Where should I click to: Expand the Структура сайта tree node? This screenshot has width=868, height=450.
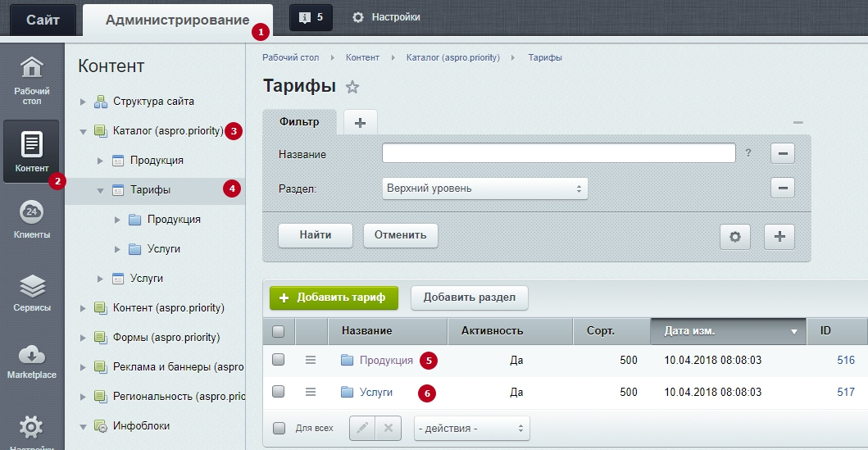[83, 102]
